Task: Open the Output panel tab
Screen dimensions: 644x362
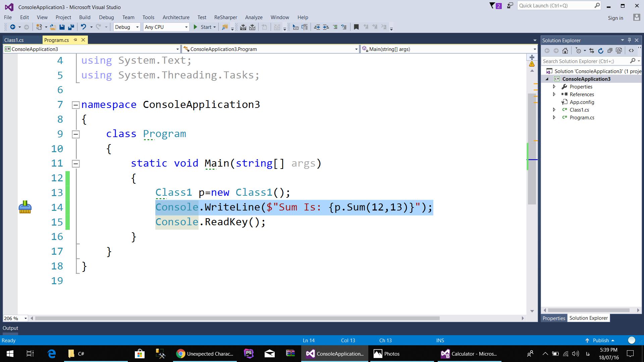Action: [10, 328]
